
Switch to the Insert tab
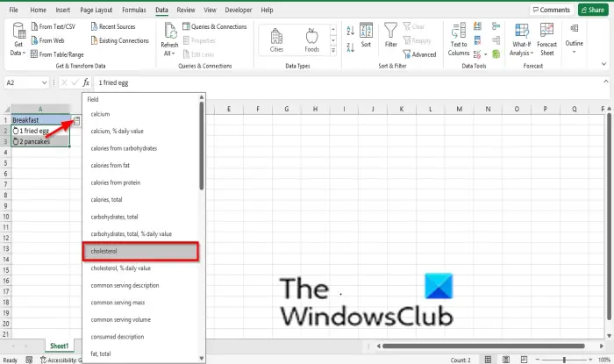point(62,10)
